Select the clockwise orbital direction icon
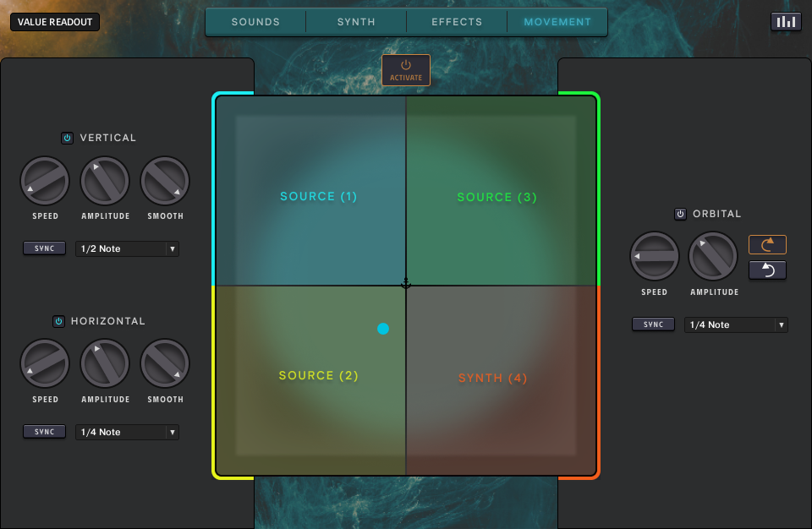812x529 pixels. coord(767,245)
